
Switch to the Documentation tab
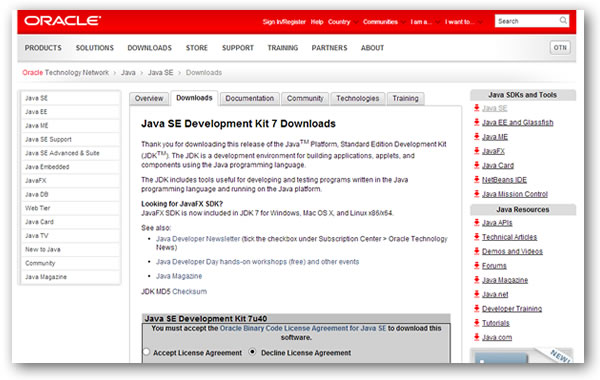point(249,98)
